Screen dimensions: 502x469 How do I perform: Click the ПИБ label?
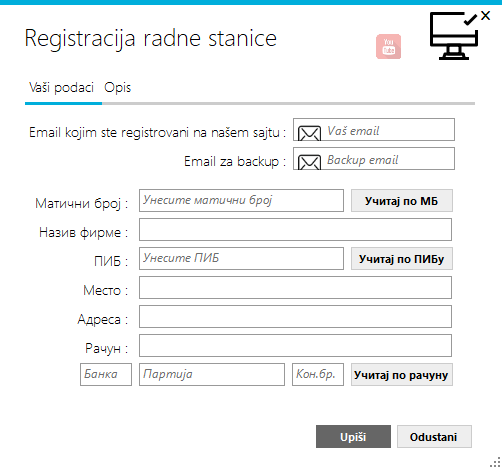point(111,261)
